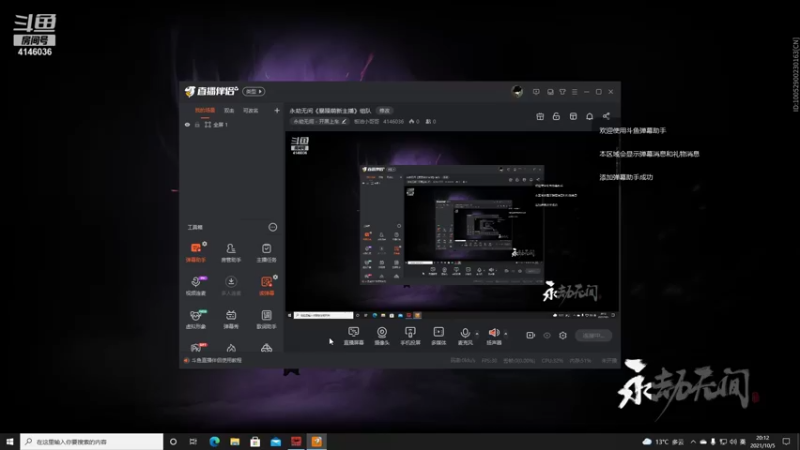Click the record video icon beside the settings gear
Screen dimensions: 800x450
coord(531,335)
